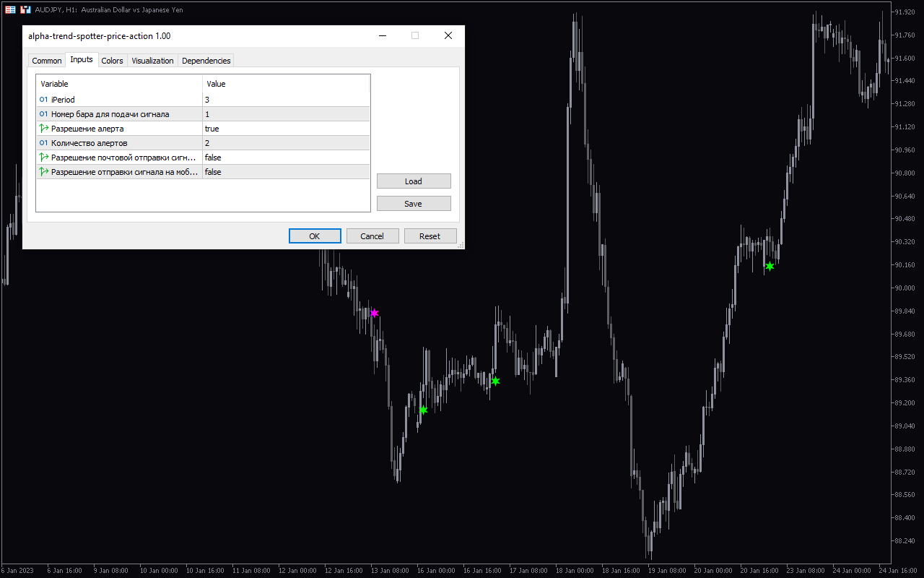Close the alpha-trend-spotter dialog
Image resolution: width=924 pixels, height=578 pixels.
448,35
